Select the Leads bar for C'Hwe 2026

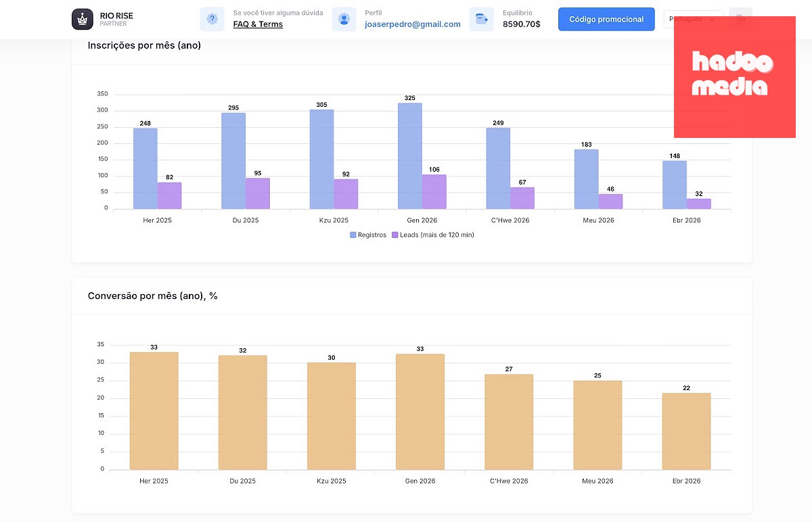(522, 198)
